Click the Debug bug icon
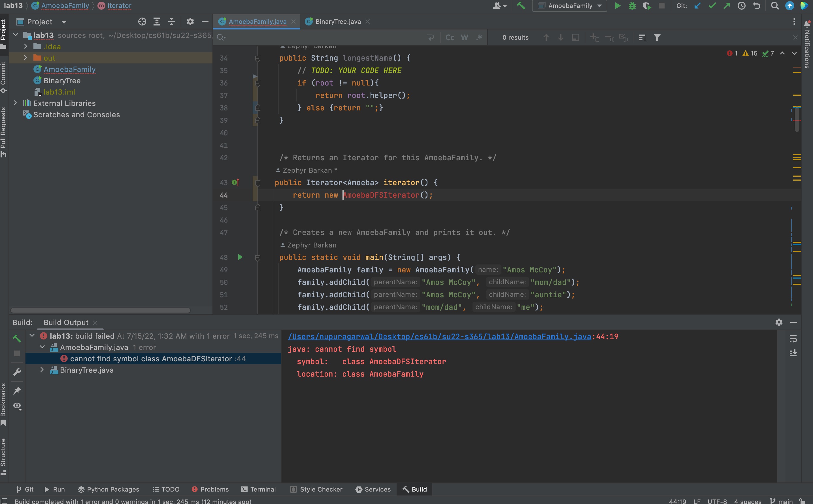The image size is (813, 504). (x=632, y=6)
